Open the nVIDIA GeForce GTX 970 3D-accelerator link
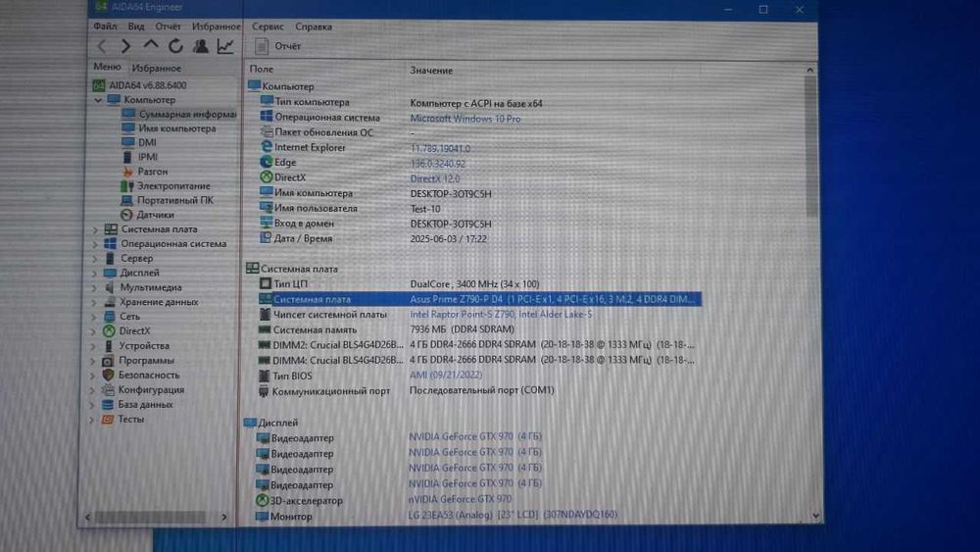Screen dimensions: 980x552 click(460, 499)
